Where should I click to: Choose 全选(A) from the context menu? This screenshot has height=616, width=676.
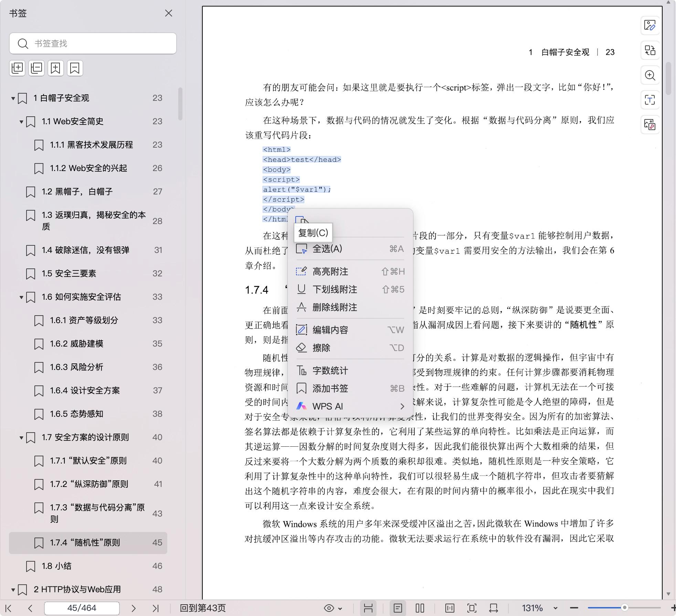click(x=350, y=249)
